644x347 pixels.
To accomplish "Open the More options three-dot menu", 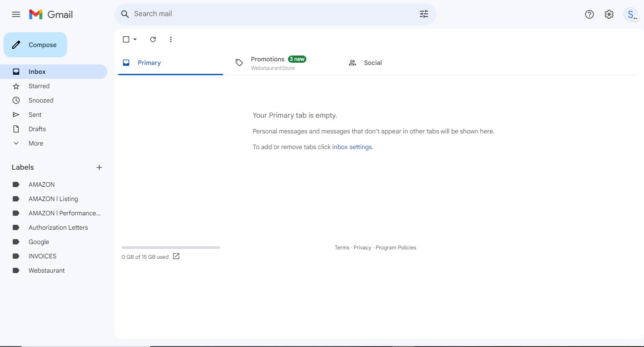I will 171,39.
